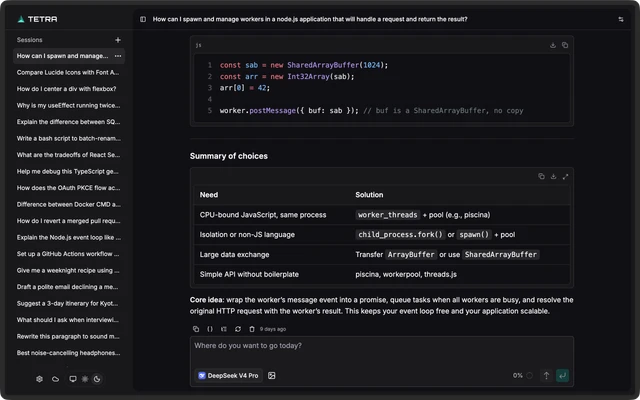Click the 'Summary of choices' heading
This screenshot has height=400, width=640.
[x=229, y=156]
